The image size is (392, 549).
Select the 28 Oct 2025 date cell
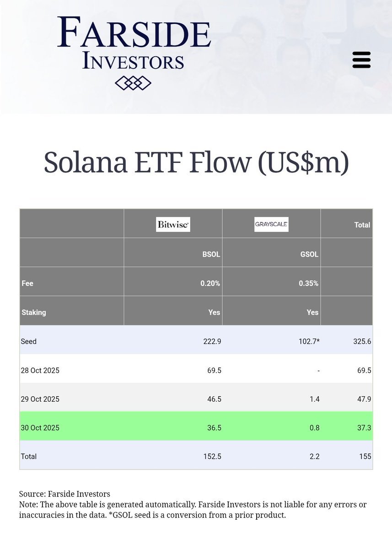[x=40, y=370]
